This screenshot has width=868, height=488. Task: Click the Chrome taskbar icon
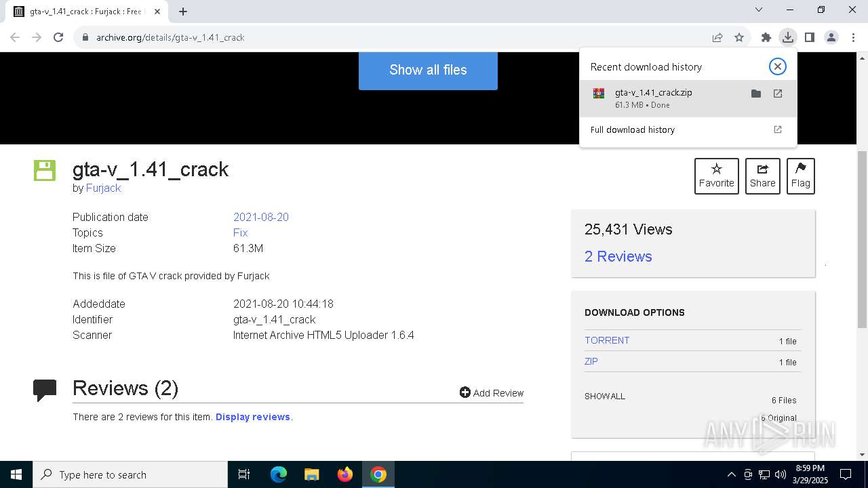tap(378, 474)
